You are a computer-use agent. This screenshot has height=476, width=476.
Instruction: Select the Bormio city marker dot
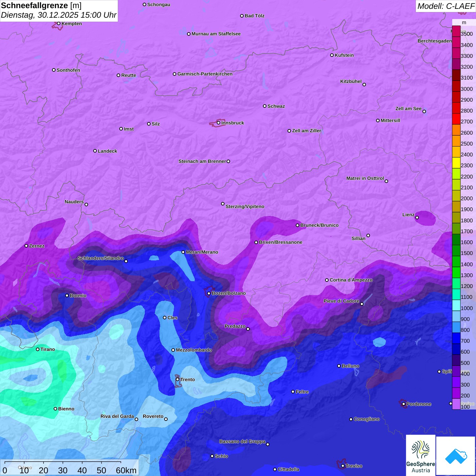(67, 295)
